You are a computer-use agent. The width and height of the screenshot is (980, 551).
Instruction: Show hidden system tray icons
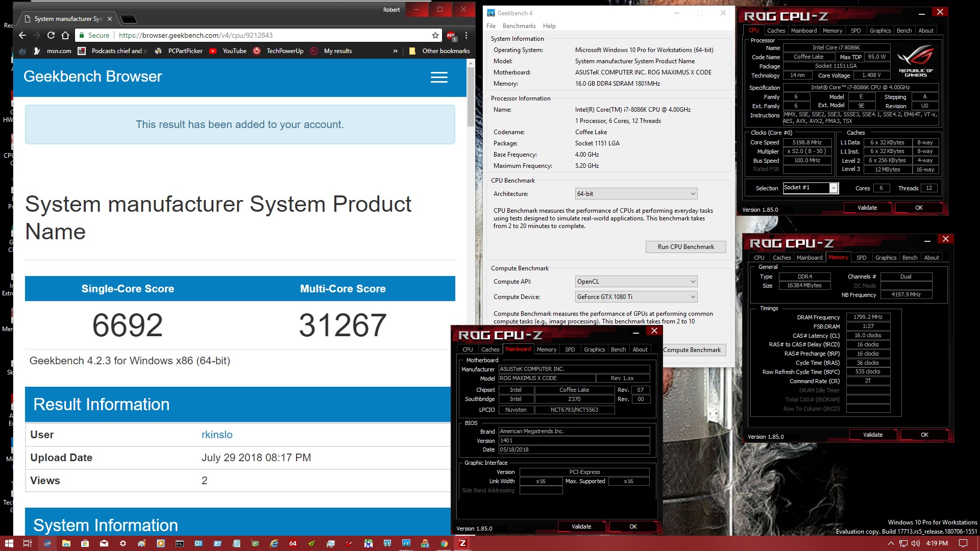tap(891, 543)
